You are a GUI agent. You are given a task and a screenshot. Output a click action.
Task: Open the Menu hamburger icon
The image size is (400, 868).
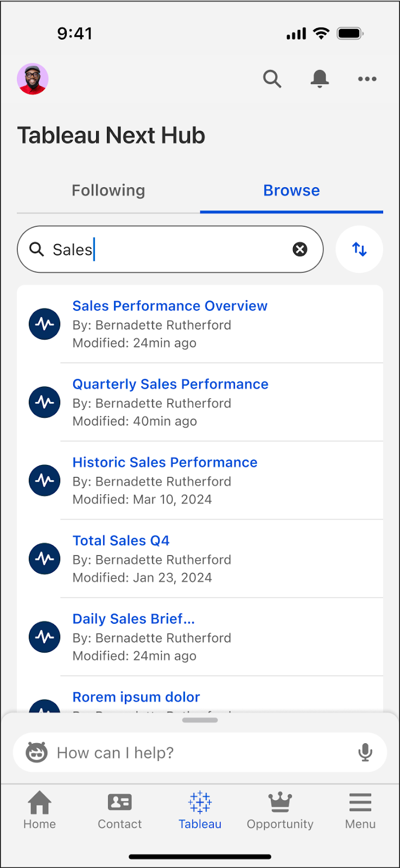click(x=360, y=802)
